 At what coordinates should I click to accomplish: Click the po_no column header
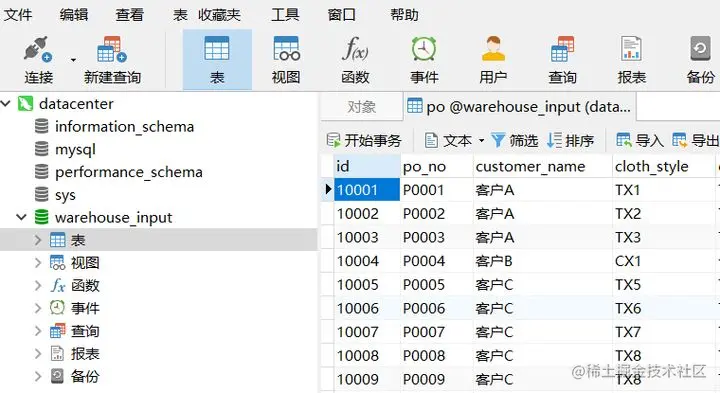tap(437, 166)
